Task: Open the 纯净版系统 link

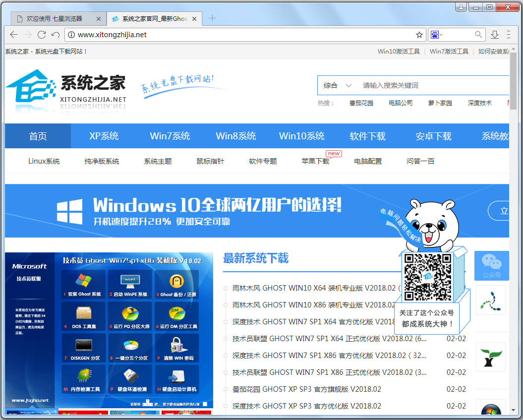Action: tap(102, 161)
